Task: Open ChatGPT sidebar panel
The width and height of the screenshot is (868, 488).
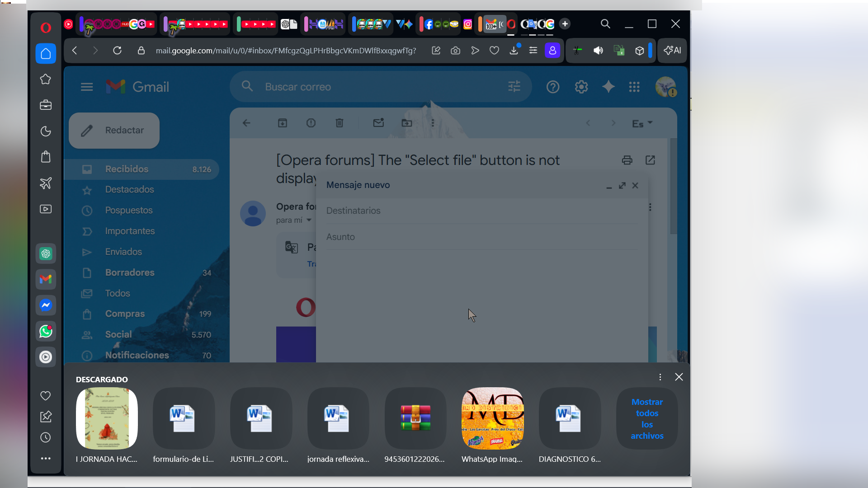Action: [x=46, y=253]
